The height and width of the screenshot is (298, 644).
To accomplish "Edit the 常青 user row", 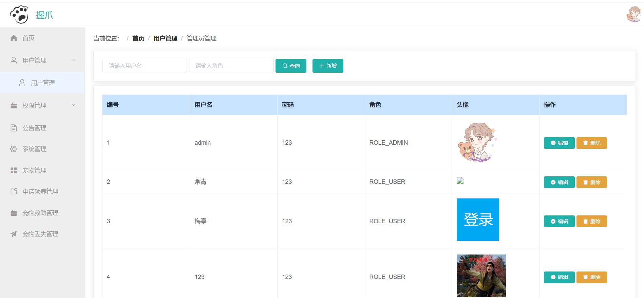I will 559,182.
